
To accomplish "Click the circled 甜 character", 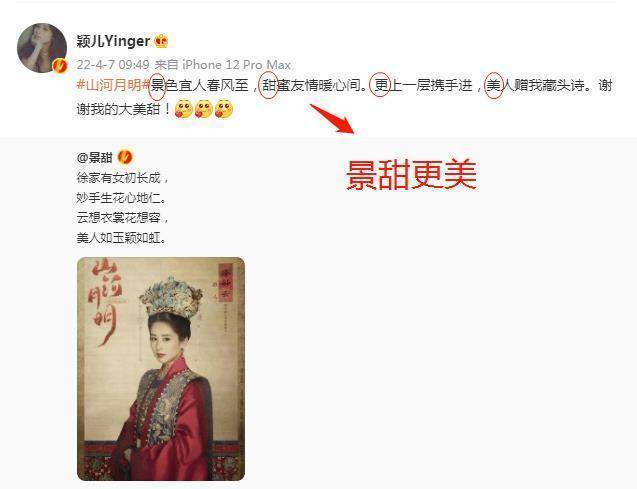I will [x=269, y=86].
